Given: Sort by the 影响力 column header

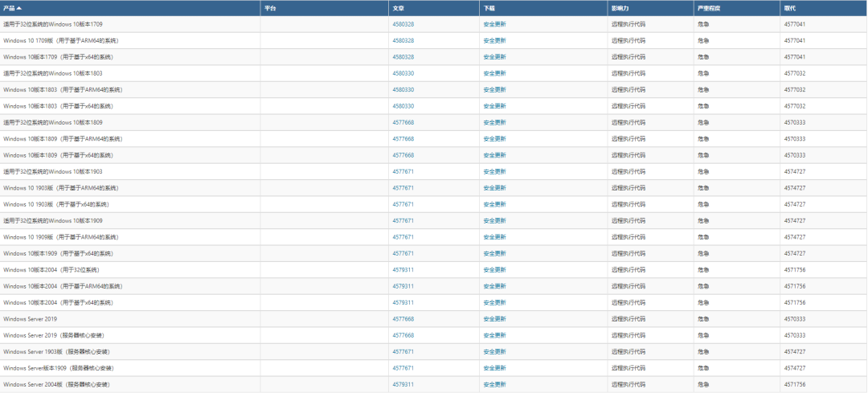Looking at the screenshot, I should click(620, 8).
